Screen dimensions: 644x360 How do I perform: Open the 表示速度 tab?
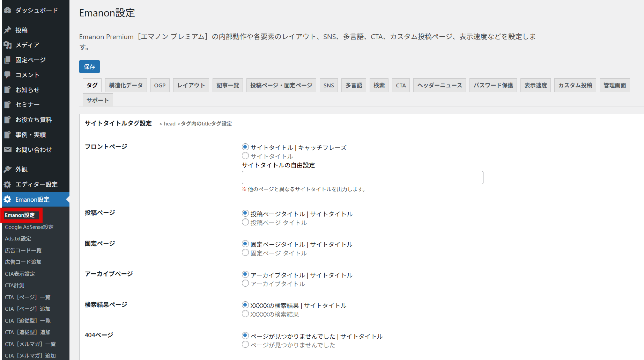[535, 85]
